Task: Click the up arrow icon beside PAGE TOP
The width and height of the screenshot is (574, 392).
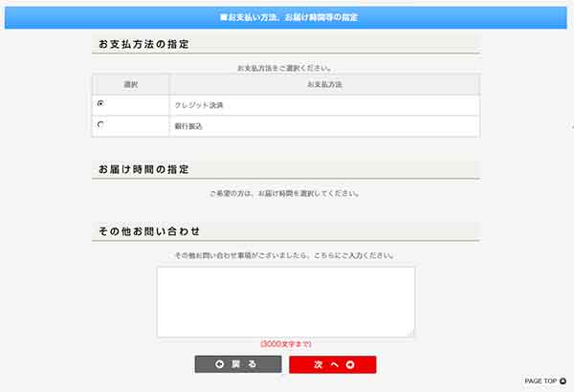Action: [x=563, y=381]
